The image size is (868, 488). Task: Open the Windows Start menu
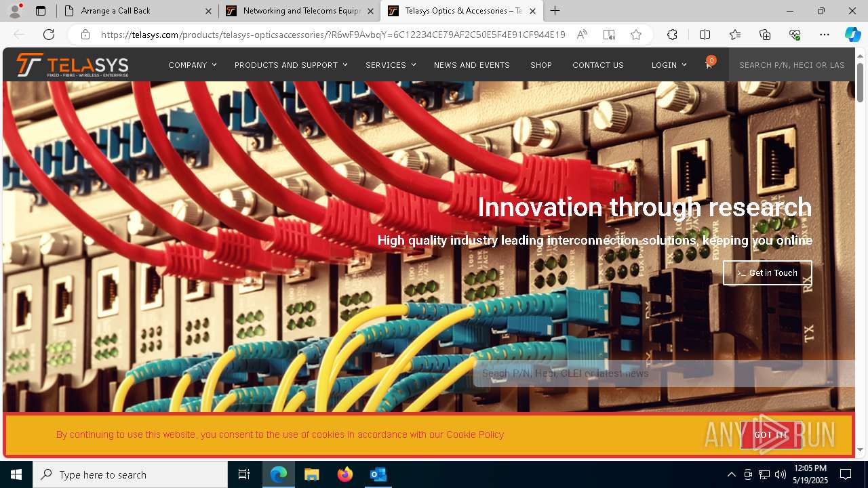pos(16,474)
